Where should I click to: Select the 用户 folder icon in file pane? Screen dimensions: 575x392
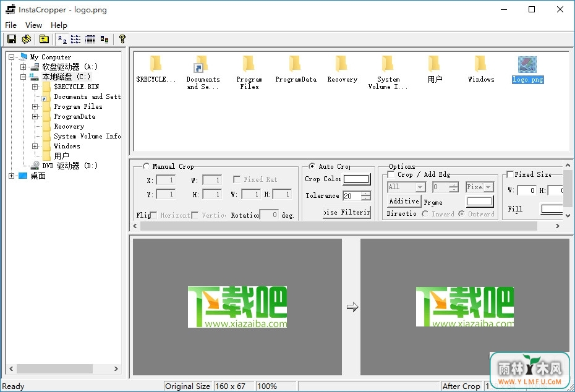pyautogui.click(x=434, y=64)
